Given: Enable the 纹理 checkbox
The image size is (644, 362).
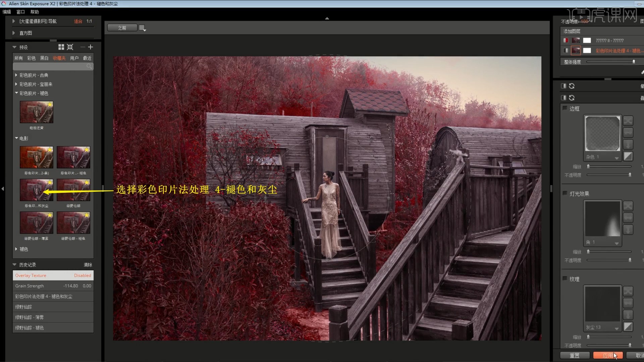Looking at the screenshot, I should tap(565, 279).
